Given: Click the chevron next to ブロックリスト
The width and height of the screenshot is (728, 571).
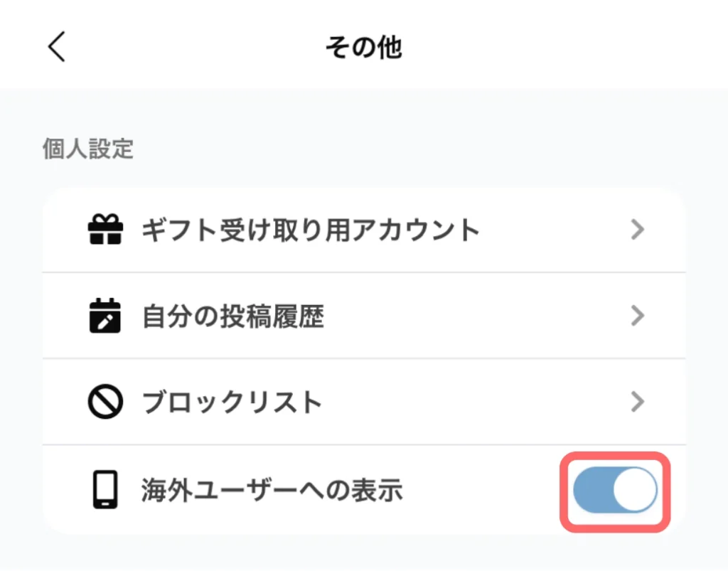Looking at the screenshot, I should [638, 402].
